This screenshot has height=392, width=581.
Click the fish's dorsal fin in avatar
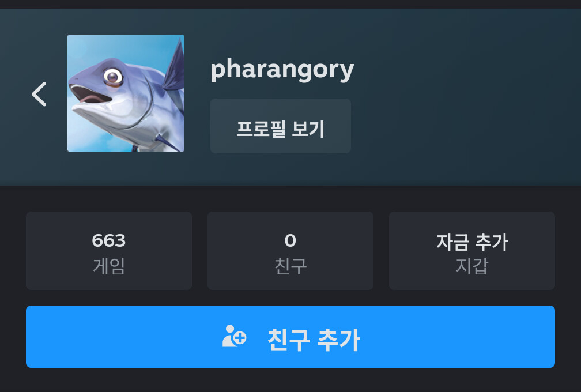174,67
